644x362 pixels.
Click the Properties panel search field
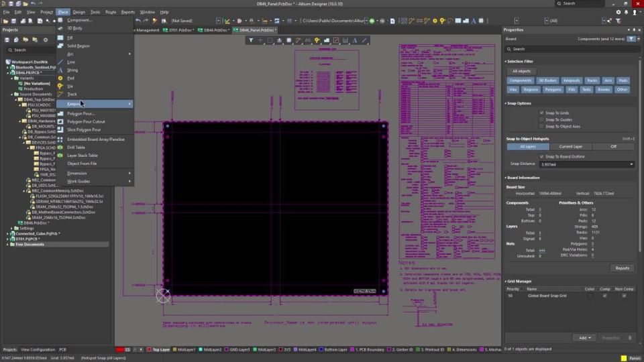[572, 49]
